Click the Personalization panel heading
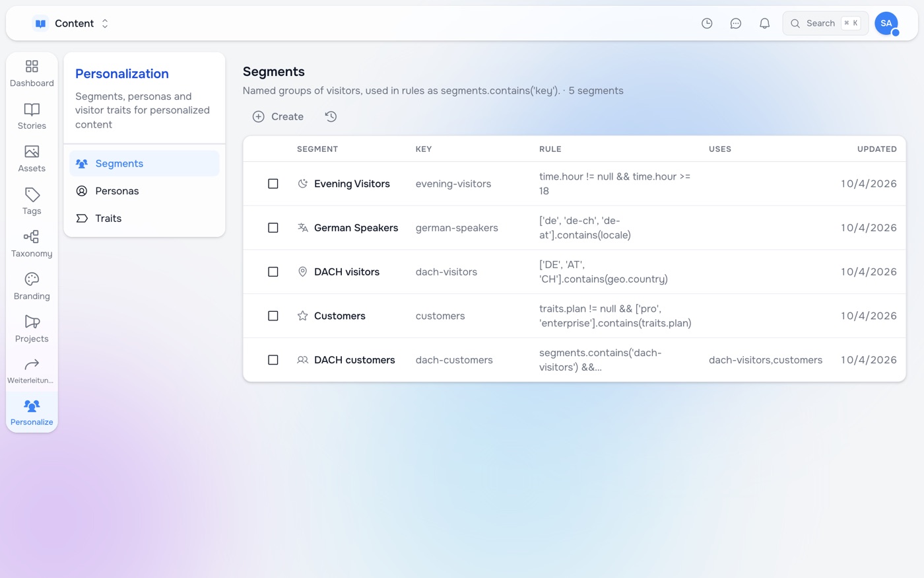 click(x=122, y=74)
